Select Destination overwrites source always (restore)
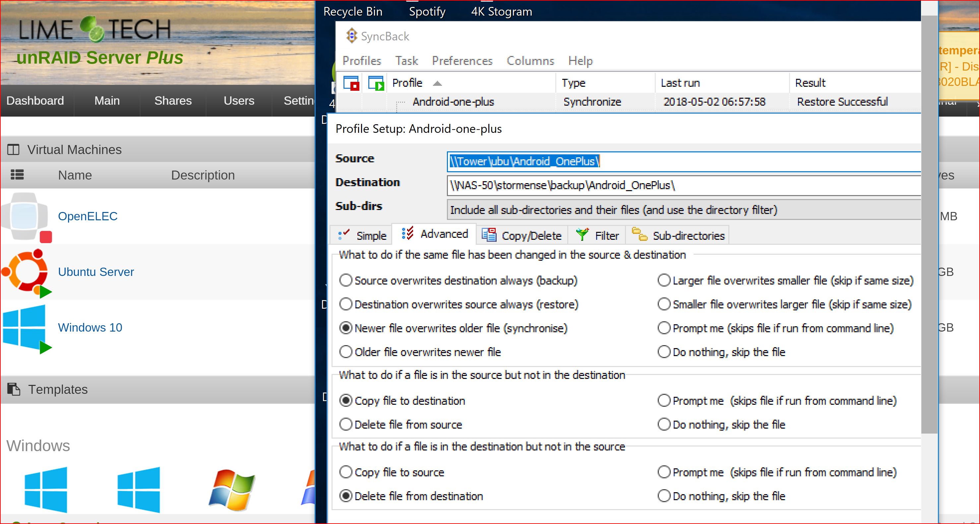The width and height of the screenshot is (980, 524). click(346, 304)
